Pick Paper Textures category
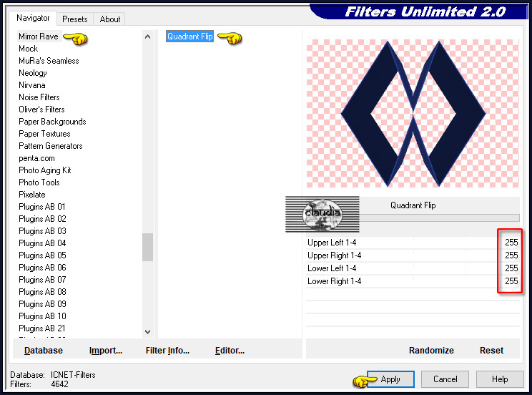The width and height of the screenshot is (532, 395). (44, 134)
